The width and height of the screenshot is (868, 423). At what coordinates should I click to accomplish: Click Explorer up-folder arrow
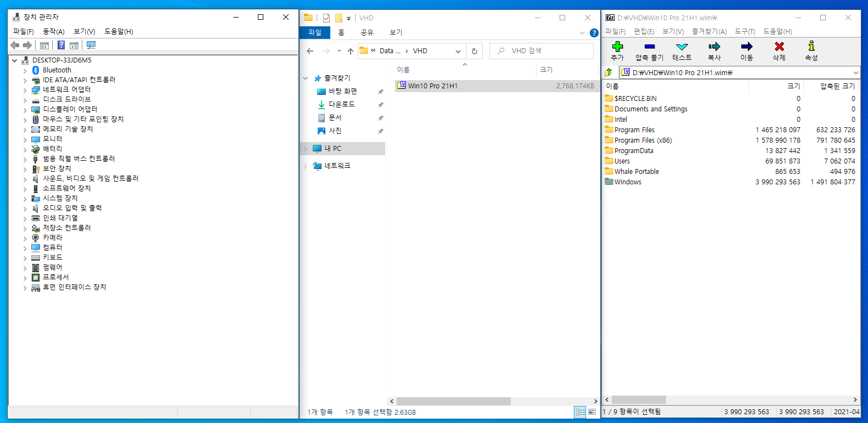point(351,51)
